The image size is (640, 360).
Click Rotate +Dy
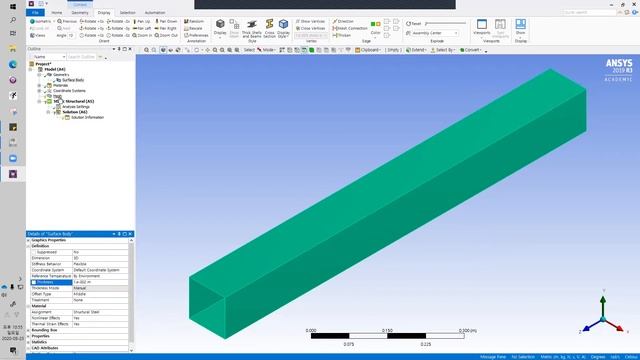[x=92, y=28]
